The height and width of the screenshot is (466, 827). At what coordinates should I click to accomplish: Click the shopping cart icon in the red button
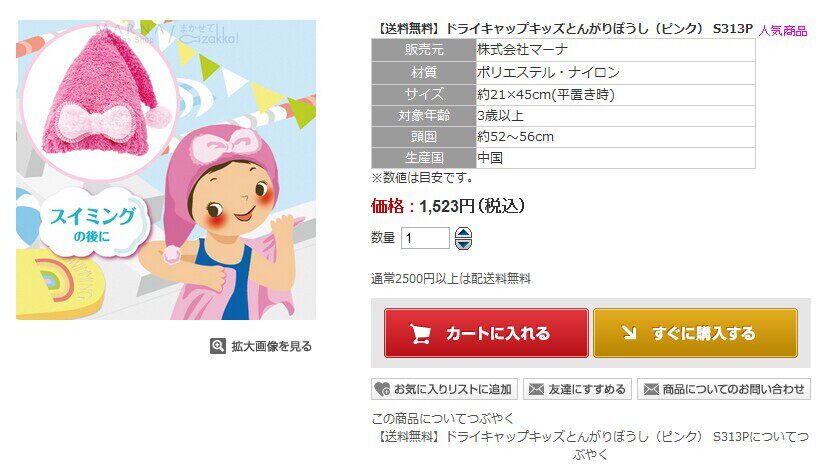click(x=420, y=333)
